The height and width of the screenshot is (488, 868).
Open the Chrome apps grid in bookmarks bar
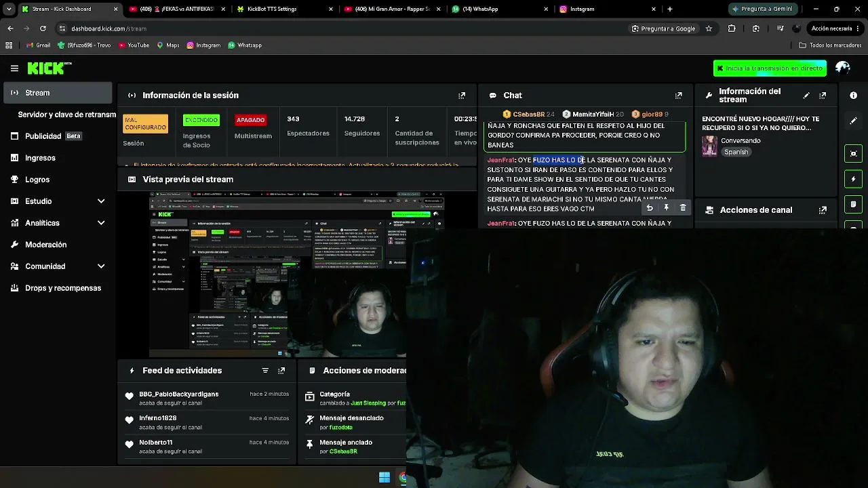point(9,45)
